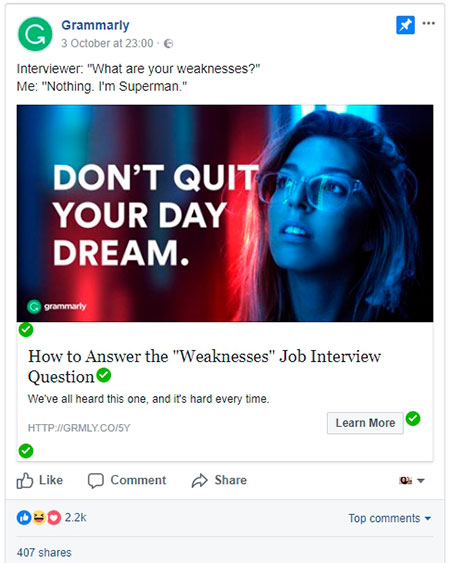Click the thumbs-up Like icon
This screenshot has height=563, width=450.
coord(25,480)
